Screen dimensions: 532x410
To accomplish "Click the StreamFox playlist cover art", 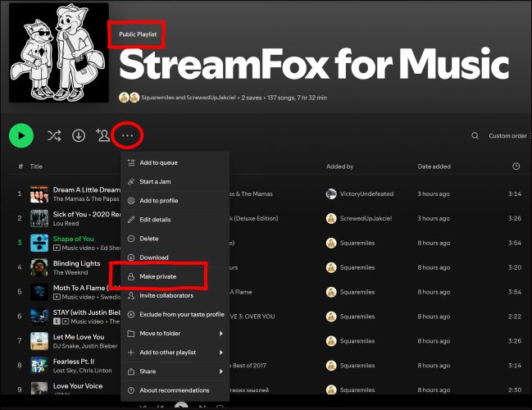I will coord(59,52).
